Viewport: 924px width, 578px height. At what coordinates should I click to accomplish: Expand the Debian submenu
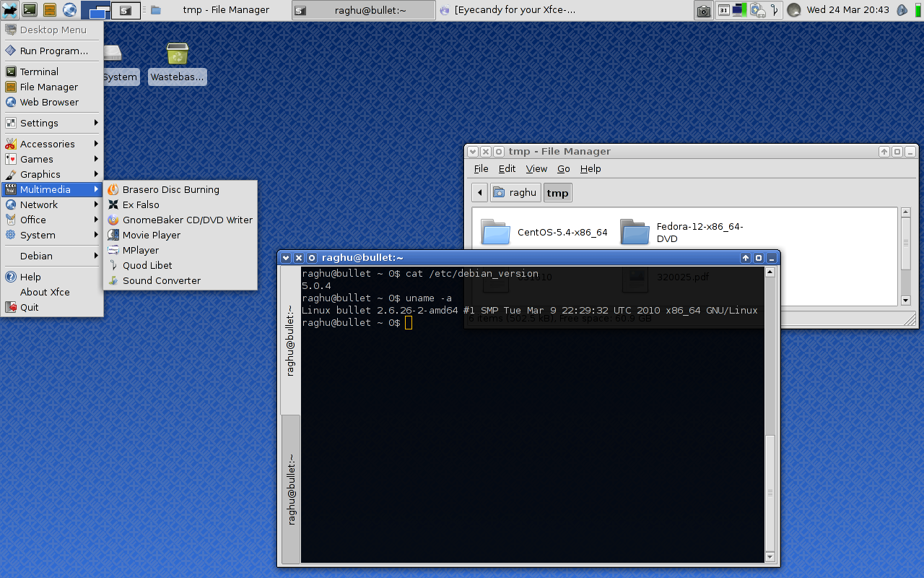(52, 256)
